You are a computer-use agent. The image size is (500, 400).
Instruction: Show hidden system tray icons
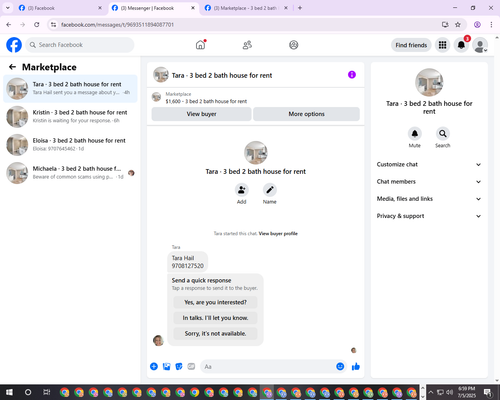pos(430,392)
